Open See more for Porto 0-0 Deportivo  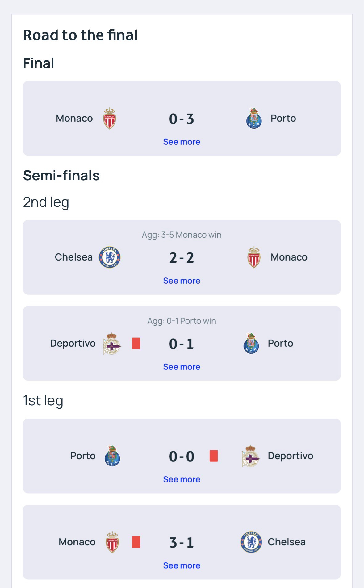[182, 479]
